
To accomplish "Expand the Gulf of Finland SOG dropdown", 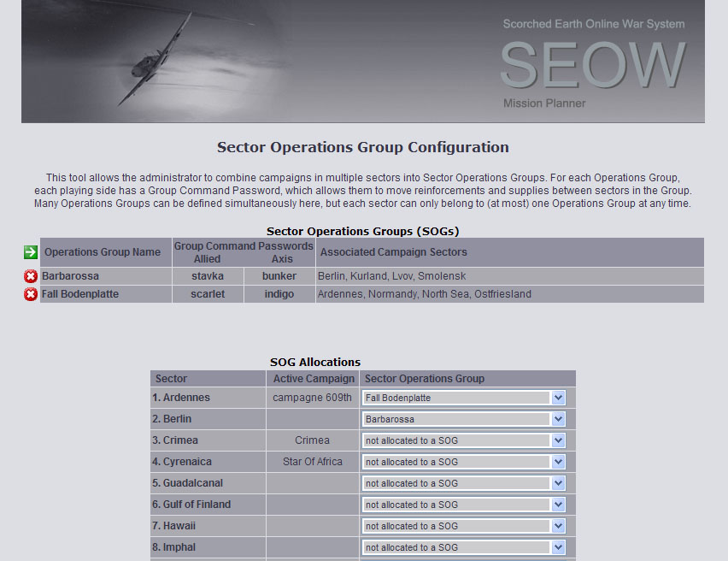I will pyautogui.click(x=464, y=505).
